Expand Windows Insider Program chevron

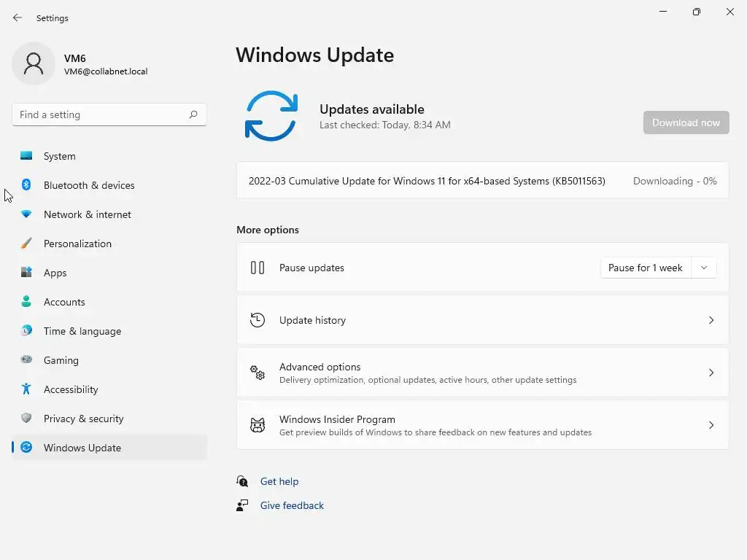click(x=711, y=425)
